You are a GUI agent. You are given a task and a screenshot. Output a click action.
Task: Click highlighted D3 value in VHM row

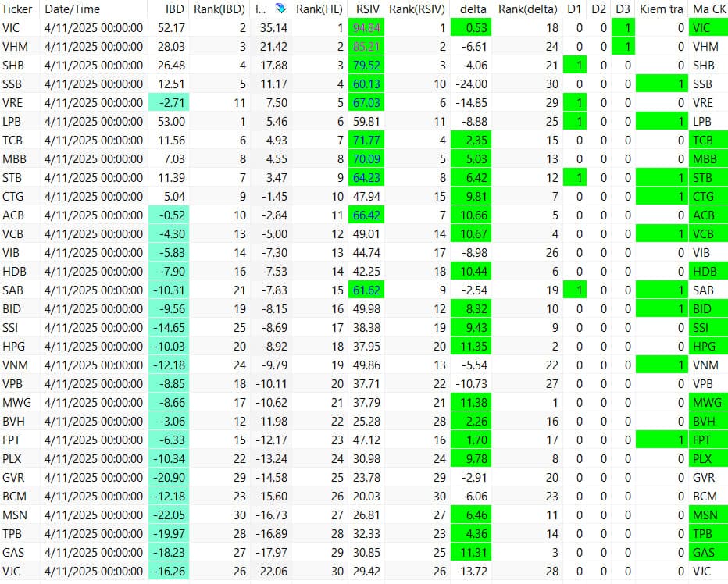pyautogui.click(x=623, y=47)
